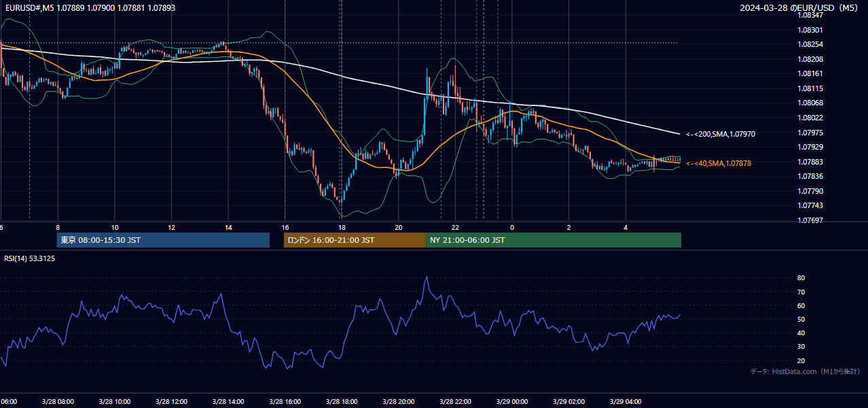
Task: Click RSI scale value 40
Action: [x=801, y=333]
